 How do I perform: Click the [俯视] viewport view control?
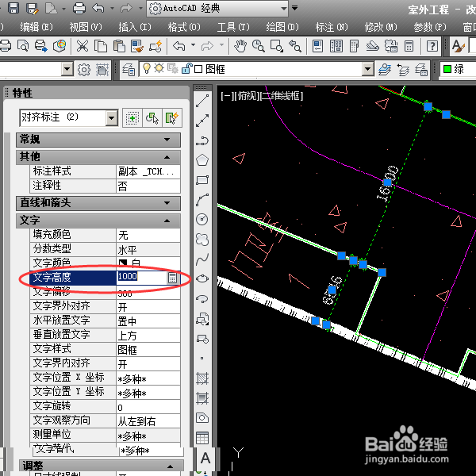(x=247, y=96)
